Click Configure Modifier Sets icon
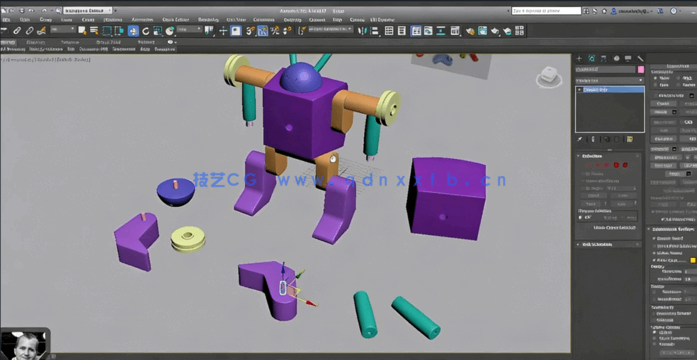Screen dimensions: 697x360 [629, 139]
